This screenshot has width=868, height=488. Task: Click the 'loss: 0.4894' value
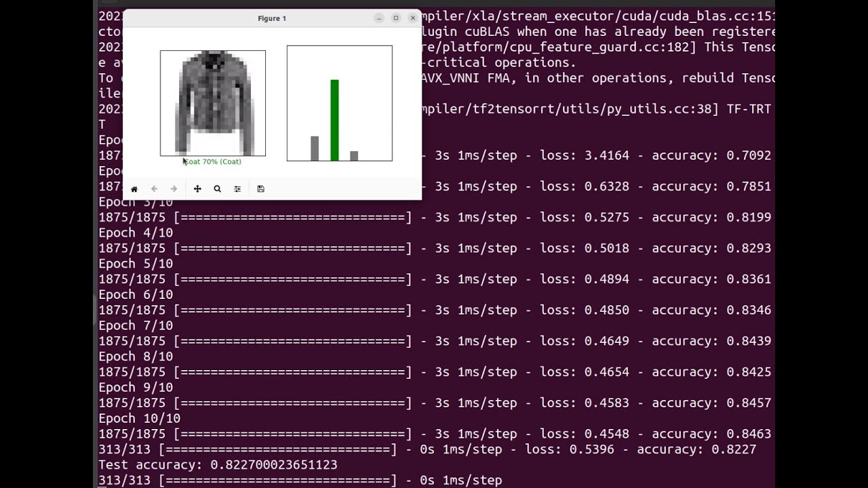click(x=585, y=279)
